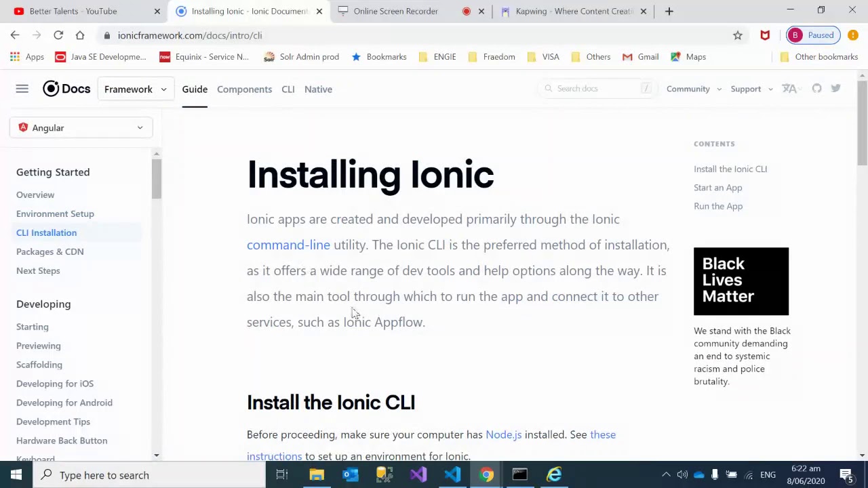Open Solr Admin prod bookmark
868x488 pixels.
[302, 57]
